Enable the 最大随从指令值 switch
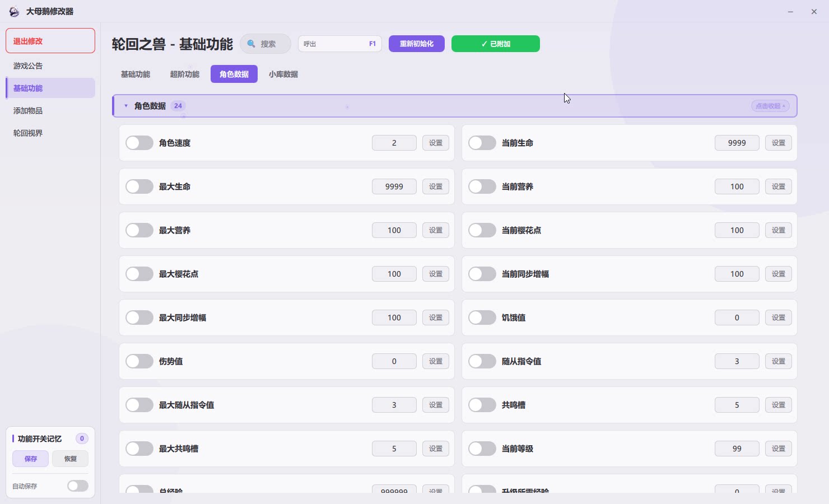The height and width of the screenshot is (504, 829). point(139,405)
